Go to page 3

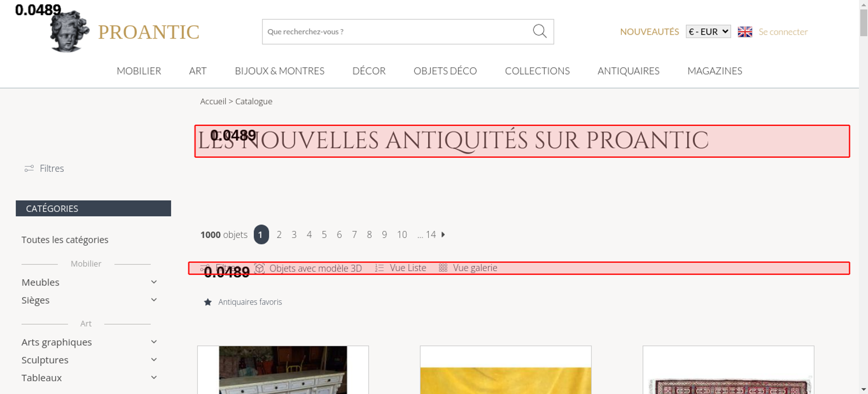(x=294, y=234)
